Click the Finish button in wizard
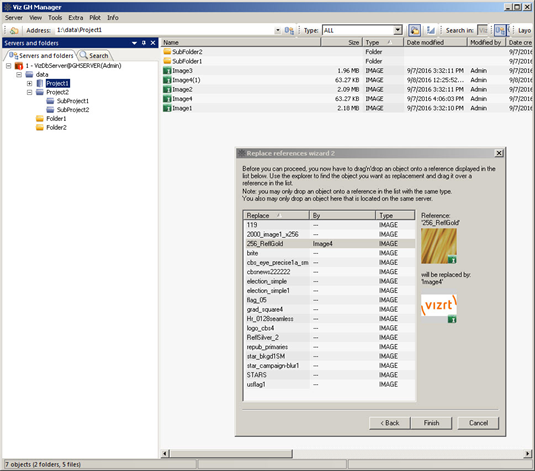Screen dimensions: 535x471 point(431,423)
